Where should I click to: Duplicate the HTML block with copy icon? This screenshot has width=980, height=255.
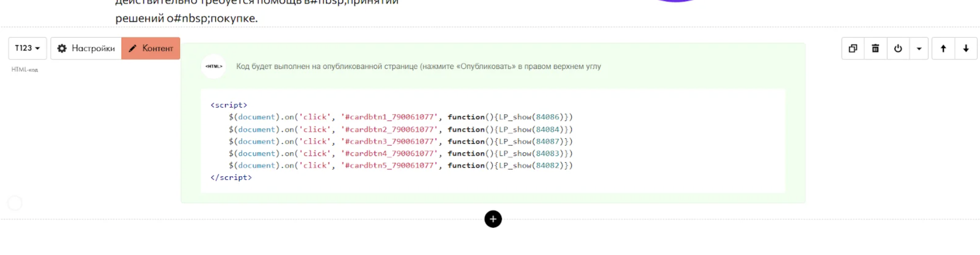pyautogui.click(x=853, y=48)
